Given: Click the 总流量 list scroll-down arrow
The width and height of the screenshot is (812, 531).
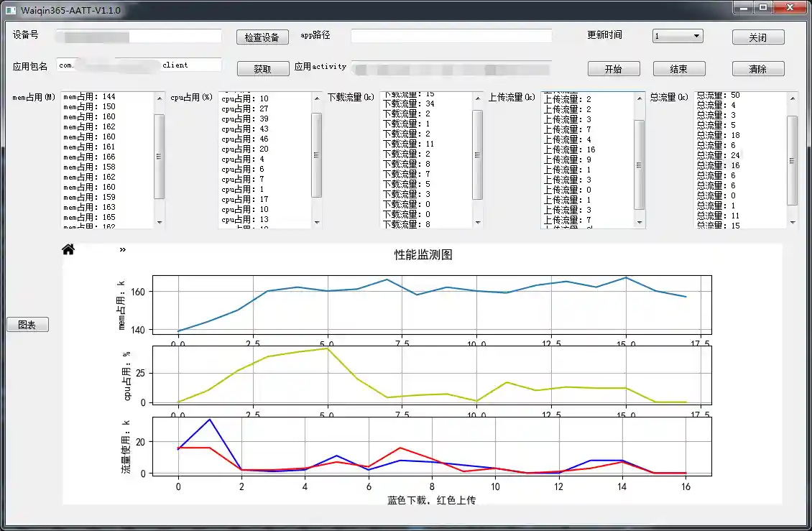Looking at the screenshot, I should (x=793, y=222).
